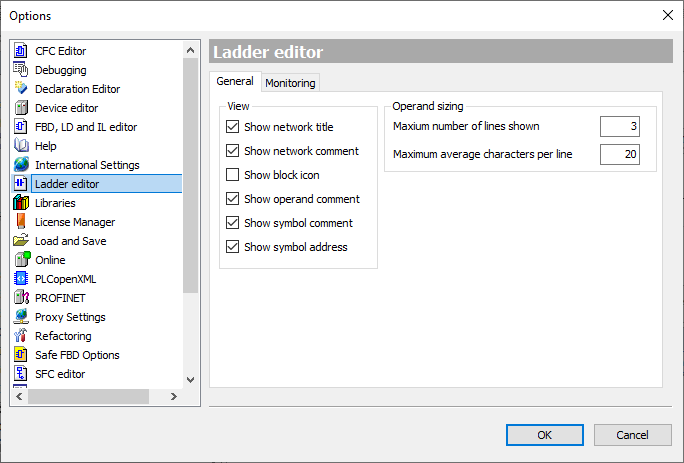Click the Declaration Editor icon

click(x=21, y=89)
